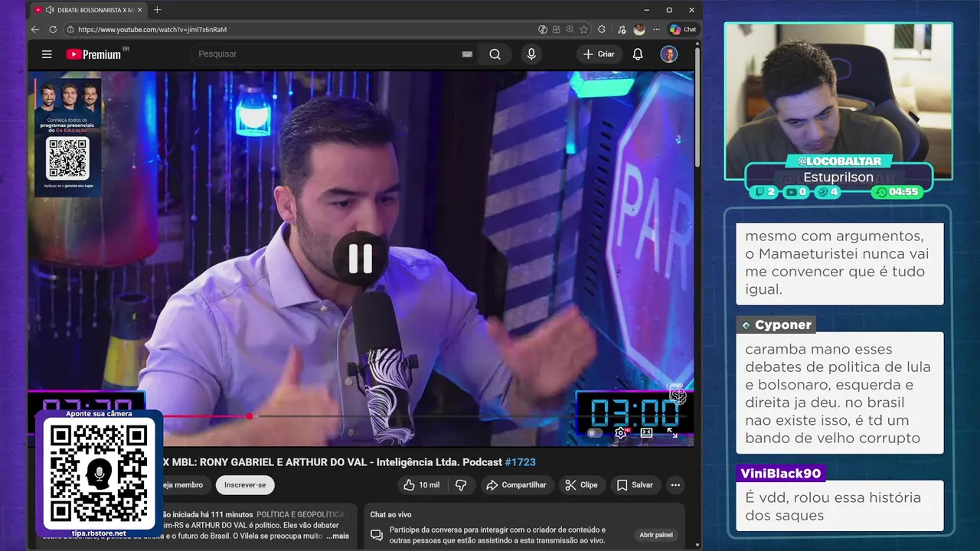Click the Chat ao vivo heading

(x=390, y=514)
